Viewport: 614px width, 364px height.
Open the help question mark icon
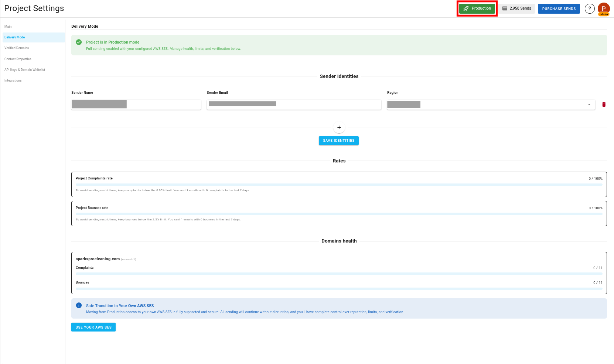pos(590,8)
